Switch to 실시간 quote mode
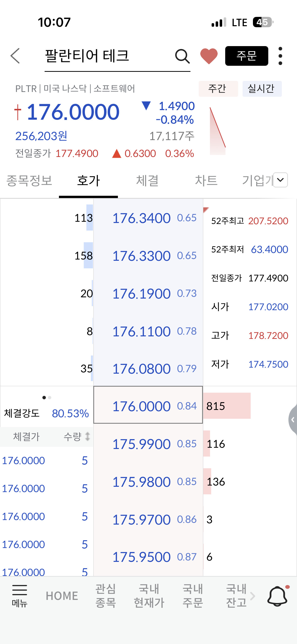297x644 pixels. [x=262, y=89]
